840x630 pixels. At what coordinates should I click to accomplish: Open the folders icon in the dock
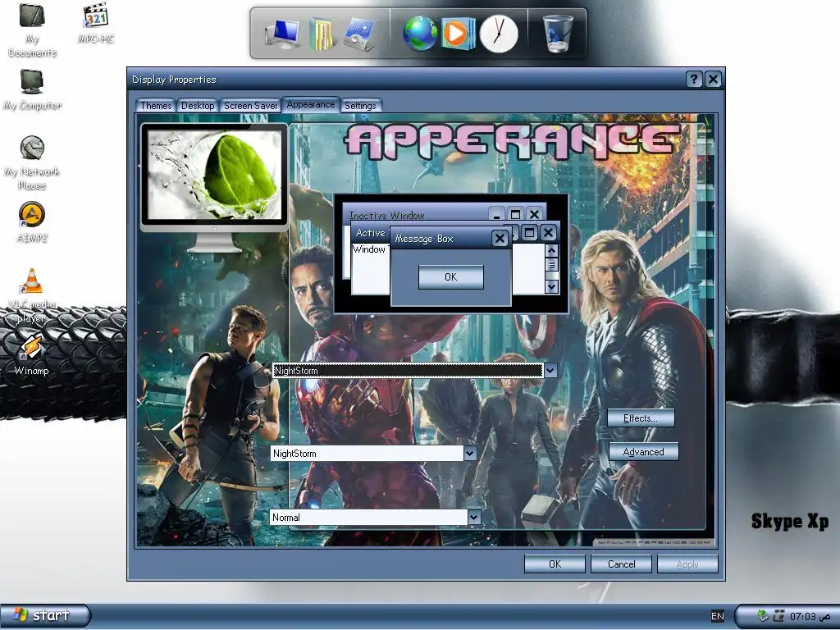click(x=322, y=34)
